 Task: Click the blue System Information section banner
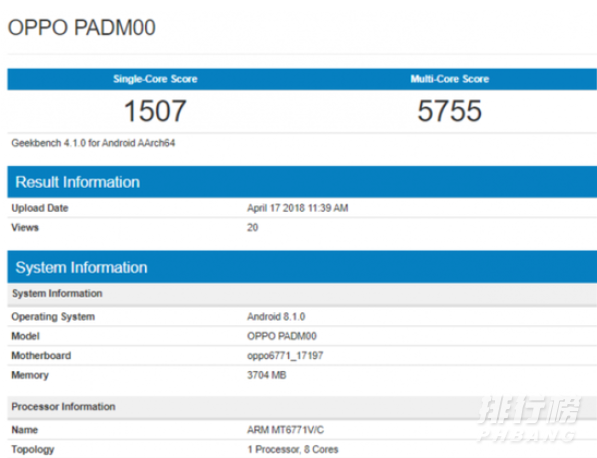[x=302, y=267]
